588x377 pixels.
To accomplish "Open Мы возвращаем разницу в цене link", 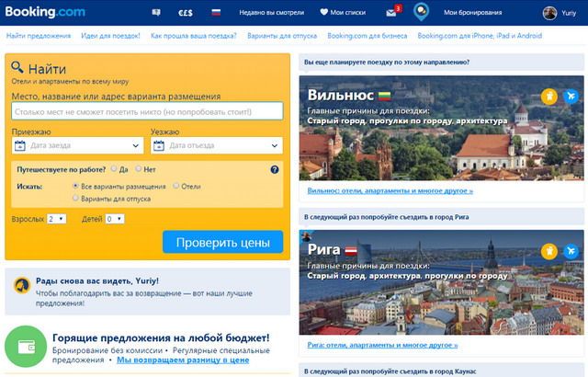I will pyautogui.click(x=183, y=360).
